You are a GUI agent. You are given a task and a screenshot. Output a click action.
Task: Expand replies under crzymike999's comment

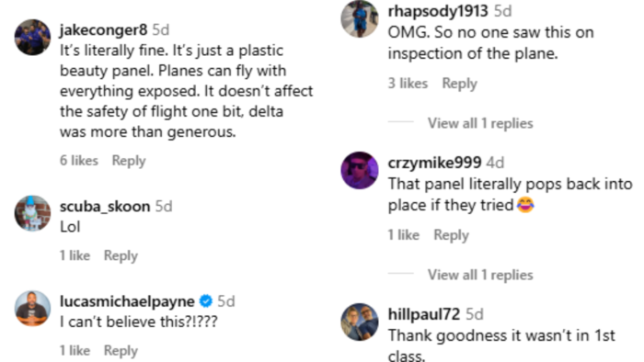click(x=480, y=275)
